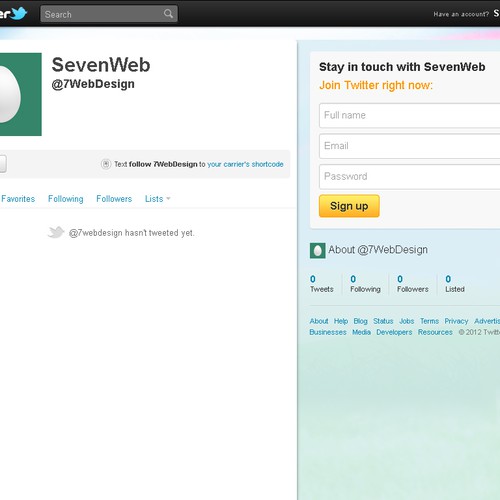Viewport: 500px width, 500px height.
Task: Switch to the Followers tab
Action: pos(114,199)
